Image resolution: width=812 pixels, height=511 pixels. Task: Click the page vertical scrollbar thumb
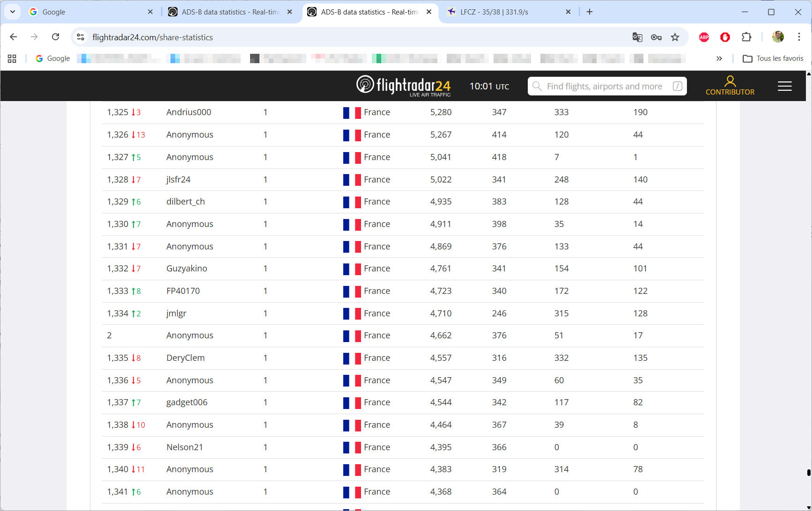click(809, 473)
